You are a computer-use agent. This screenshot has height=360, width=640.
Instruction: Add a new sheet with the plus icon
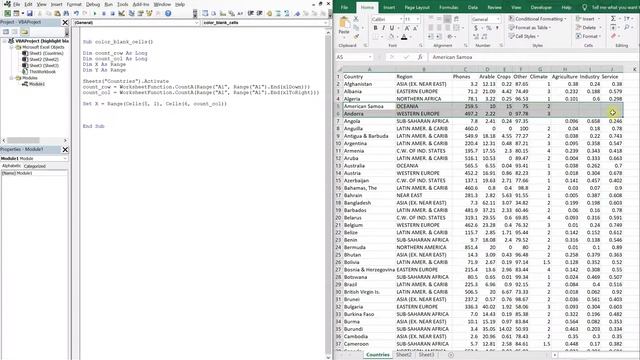click(x=451, y=355)
